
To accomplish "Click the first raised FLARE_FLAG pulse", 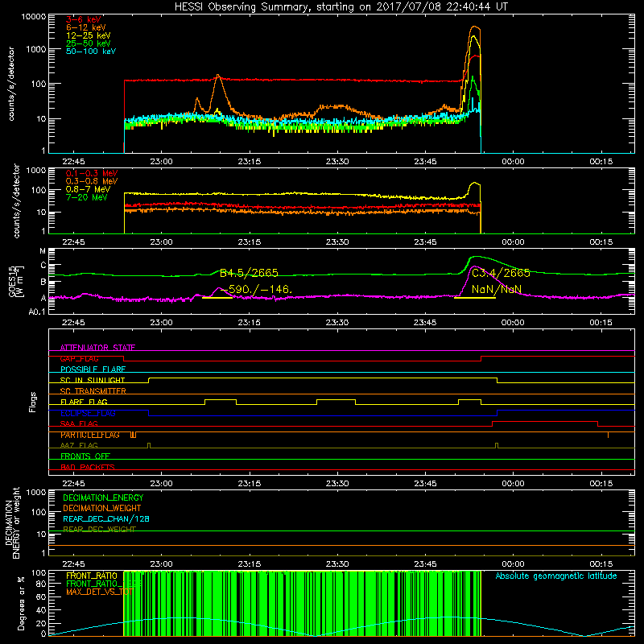I will (x=221, y=399).
